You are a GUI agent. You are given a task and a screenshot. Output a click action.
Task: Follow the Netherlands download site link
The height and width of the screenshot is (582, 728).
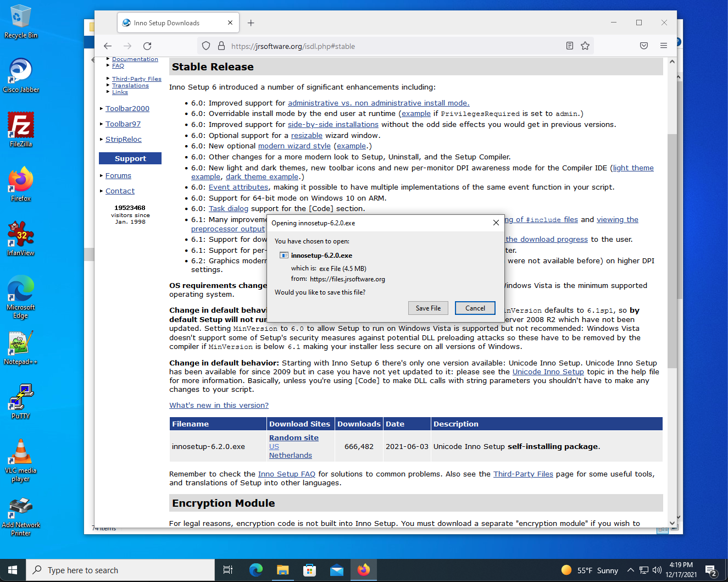click(x=291, y=455)
